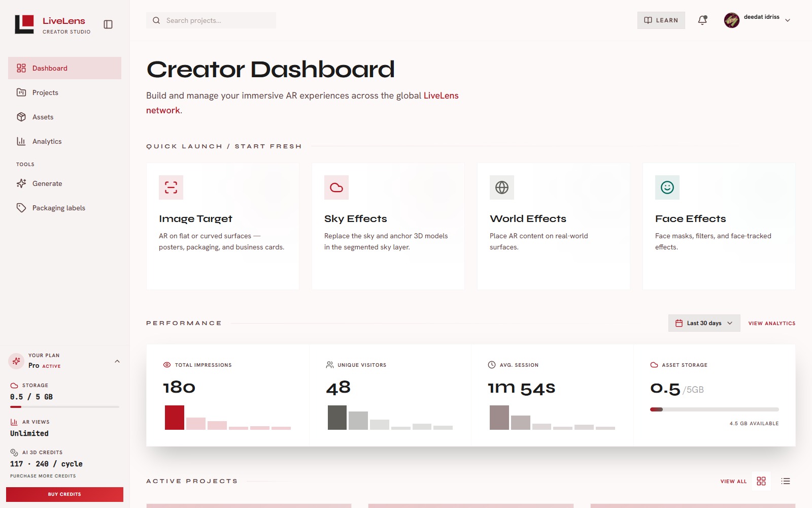Click the Avg. Session clock icon
812x508 pixels.
click(x=492, y=365)
